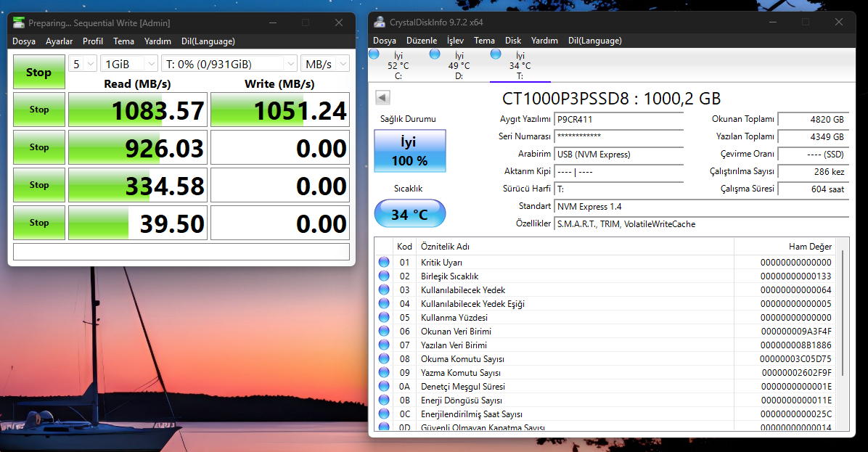Viewport: 868px width, 452px height.
Task: Click Stop button beside 334.58 read result
Action: coord(38,185)
